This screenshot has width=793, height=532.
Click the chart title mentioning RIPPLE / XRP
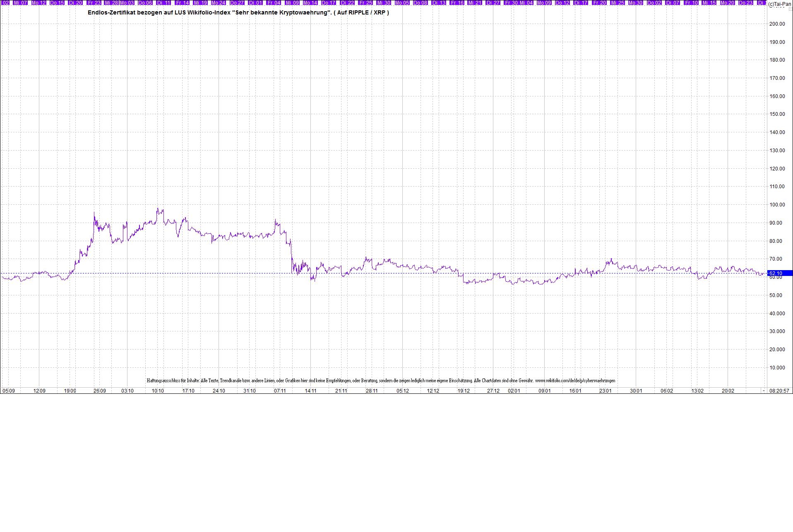[x=238, y=12]
